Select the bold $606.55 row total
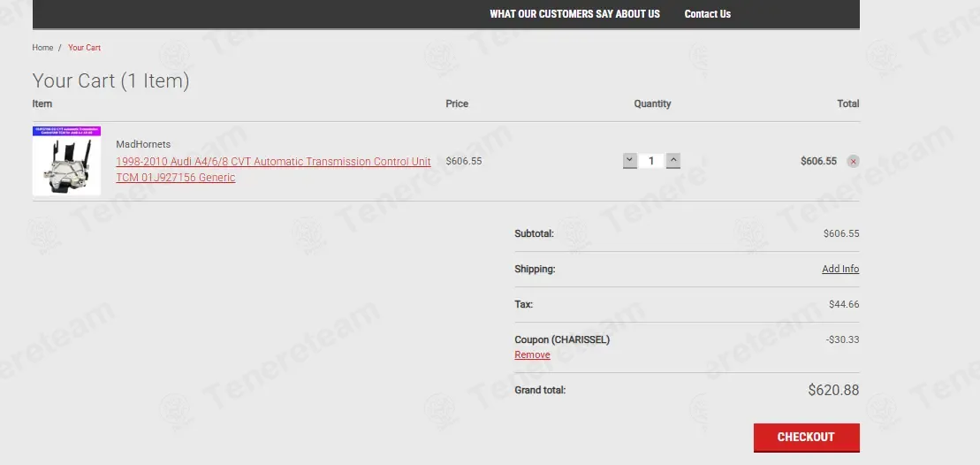 [818, 161]
